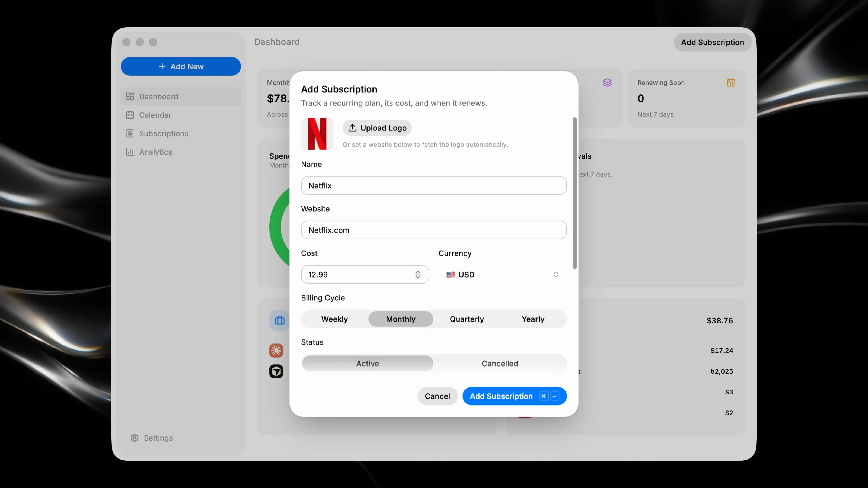The width and height of the screenshot is (868, 488).
Task: Click the $38.76 amount
Action: point(720,321)
